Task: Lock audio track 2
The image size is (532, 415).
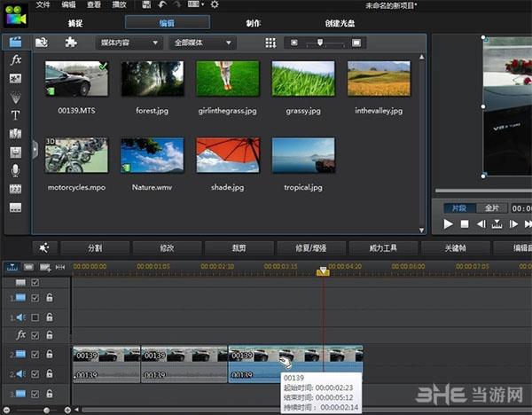Action: tap(50, 373)
